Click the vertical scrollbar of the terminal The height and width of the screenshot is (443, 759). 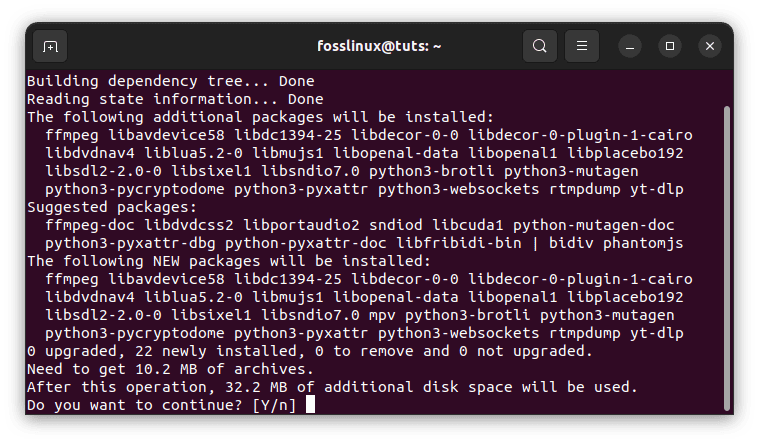tap(727, 258)
